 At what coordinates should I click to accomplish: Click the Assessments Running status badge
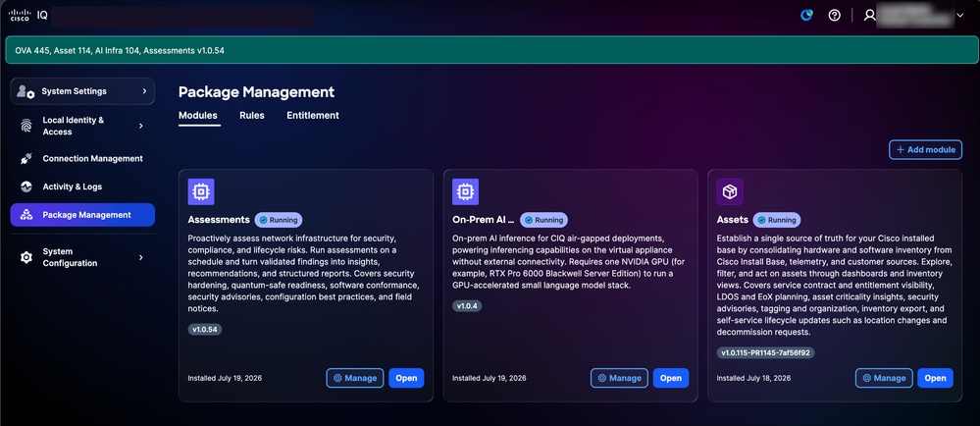279,220
